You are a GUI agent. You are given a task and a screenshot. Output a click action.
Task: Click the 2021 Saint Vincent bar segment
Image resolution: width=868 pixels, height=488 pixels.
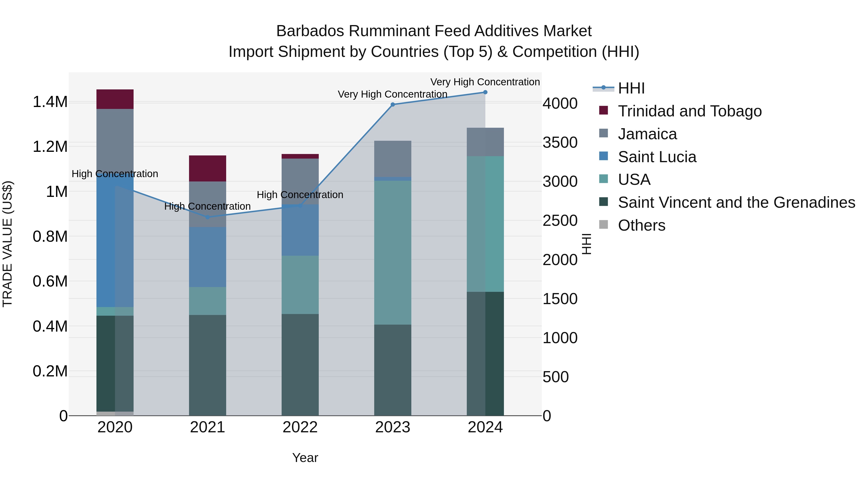[x=208, y=365]
